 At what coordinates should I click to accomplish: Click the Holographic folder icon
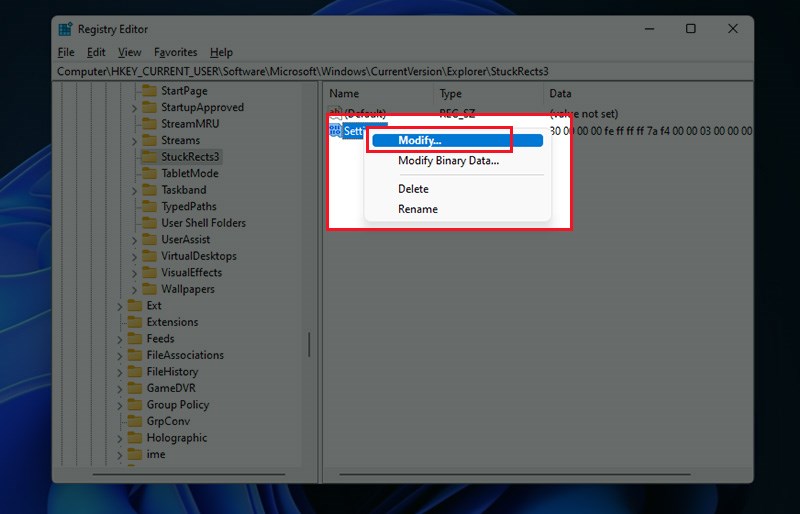[135, 438]
